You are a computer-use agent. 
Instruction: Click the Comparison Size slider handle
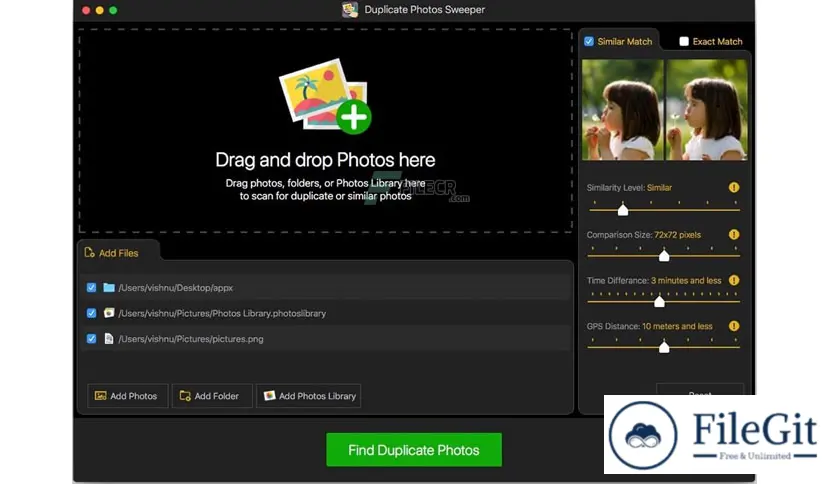click(x=664, y=255)
